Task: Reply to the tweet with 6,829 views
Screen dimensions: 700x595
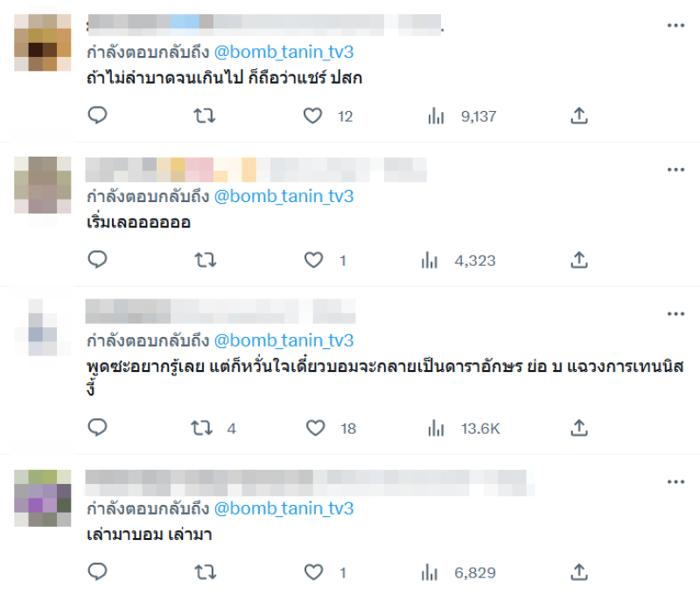Action: click(x=97, y=571)
